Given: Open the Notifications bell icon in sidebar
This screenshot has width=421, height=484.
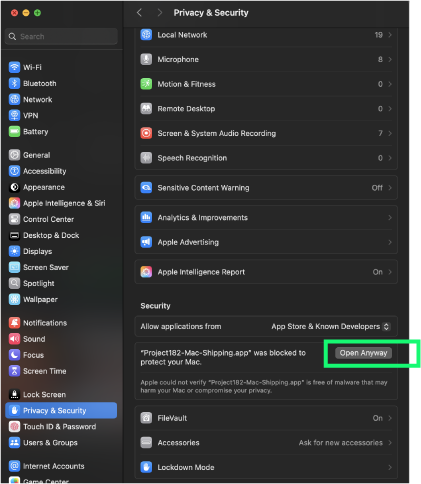Looking at the screenshot, I should pyautogui.click(x=14, y=323).
